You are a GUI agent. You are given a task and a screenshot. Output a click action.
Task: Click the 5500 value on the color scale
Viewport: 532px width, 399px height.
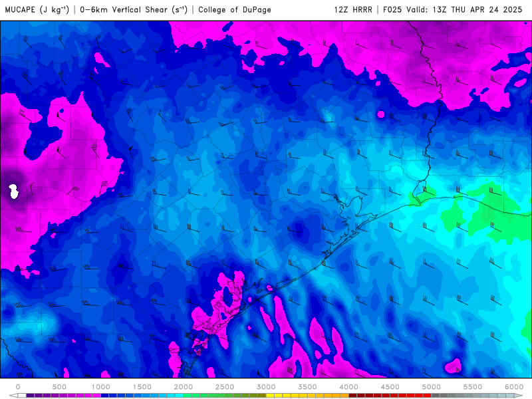pyautogui.click(x=473, y=387)
